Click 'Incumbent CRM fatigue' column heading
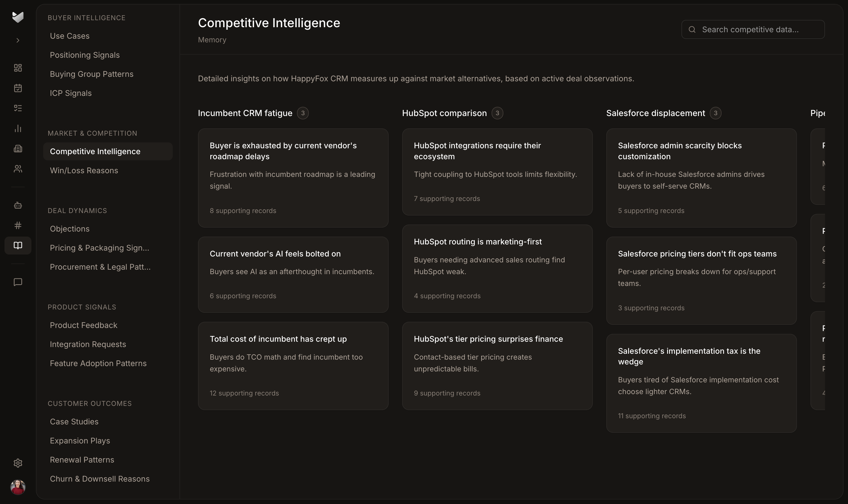848x504 pixels. click(245, 113)
